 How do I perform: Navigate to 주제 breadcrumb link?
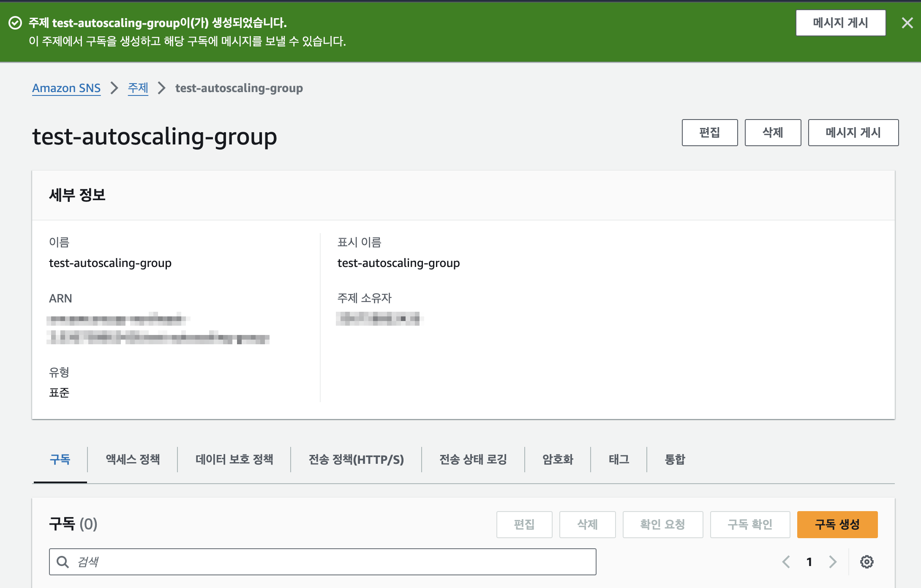point(138,88)
